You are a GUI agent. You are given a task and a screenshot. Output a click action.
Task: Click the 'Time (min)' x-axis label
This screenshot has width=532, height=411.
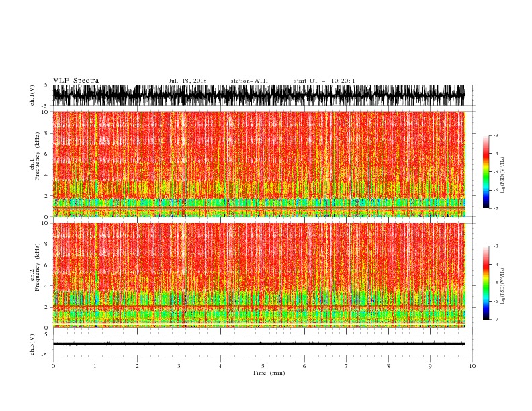pyautogui.click(x=269, y=373)
